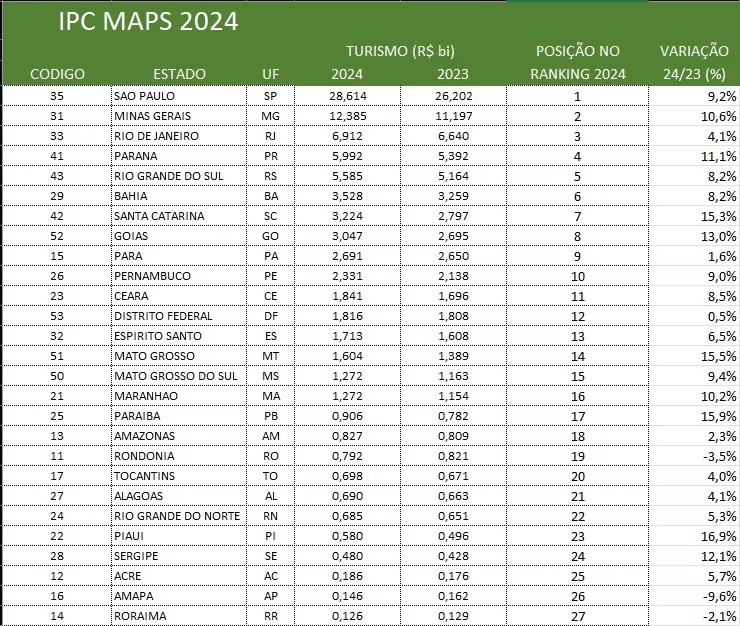The height and width of the screenshot is (626, 740).
Task: Click the AMAZONAS state cell
Action: tap(179, 436)
